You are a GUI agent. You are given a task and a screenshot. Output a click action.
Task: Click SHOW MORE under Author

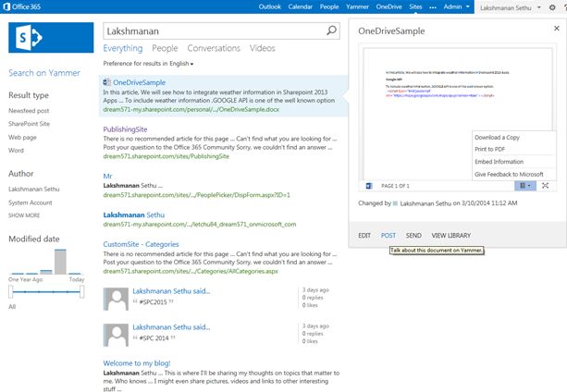[24, 215]
